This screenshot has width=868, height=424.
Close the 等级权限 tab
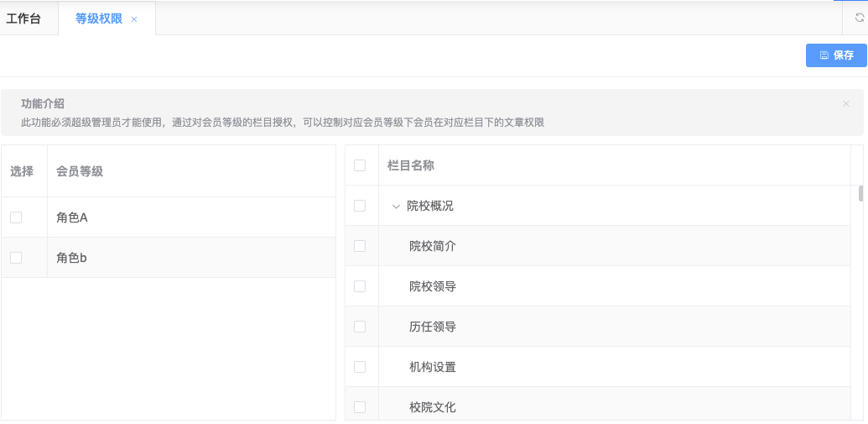click(134, 19)
